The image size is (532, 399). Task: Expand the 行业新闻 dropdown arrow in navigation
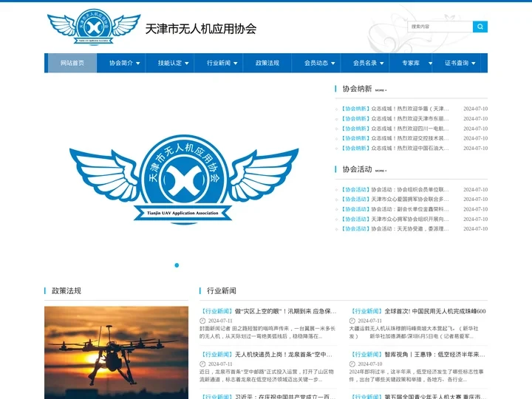(236, 64)
